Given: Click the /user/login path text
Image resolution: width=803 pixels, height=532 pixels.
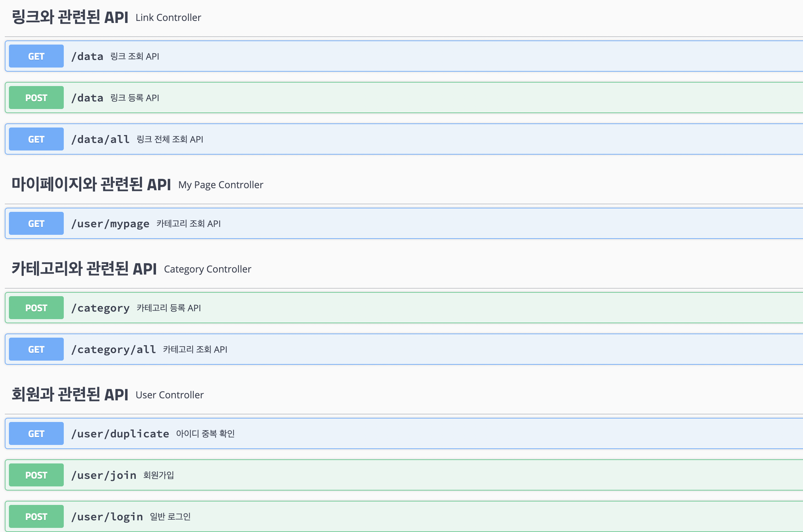Looking at the screenshot, I should coord(107,517).
